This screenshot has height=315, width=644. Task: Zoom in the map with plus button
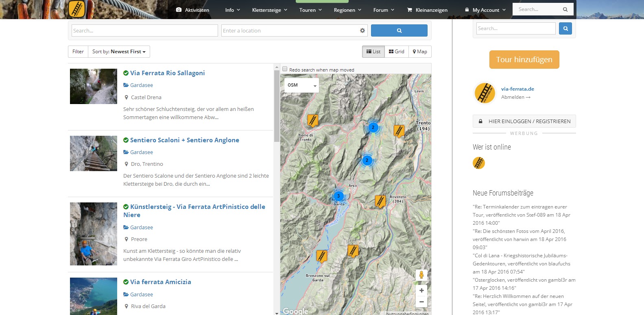pos(421,290)
